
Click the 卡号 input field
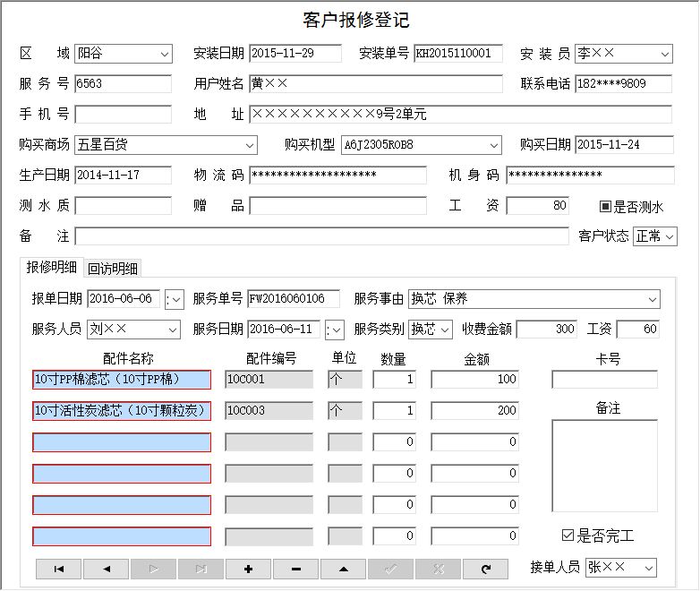click(604, 380)
